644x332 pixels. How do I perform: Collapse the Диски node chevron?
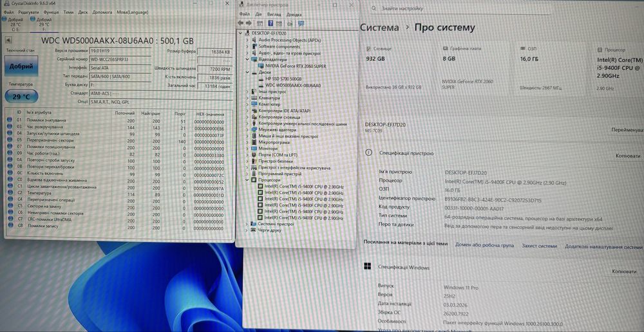247,72
